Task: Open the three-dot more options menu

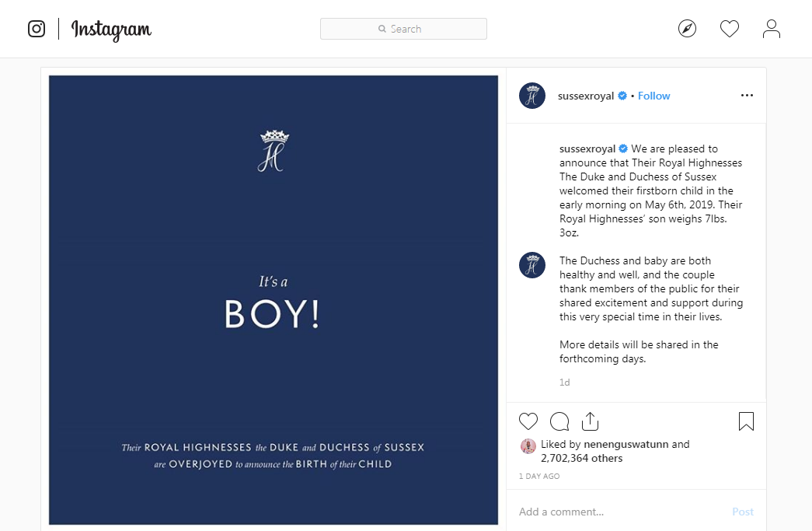Action: 747,96
